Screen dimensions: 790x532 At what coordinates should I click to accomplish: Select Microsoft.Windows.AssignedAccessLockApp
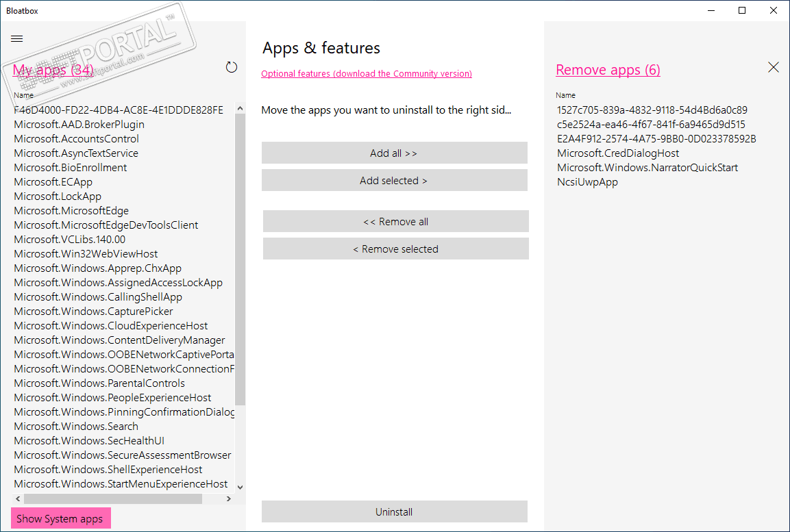tap(118, 282)
